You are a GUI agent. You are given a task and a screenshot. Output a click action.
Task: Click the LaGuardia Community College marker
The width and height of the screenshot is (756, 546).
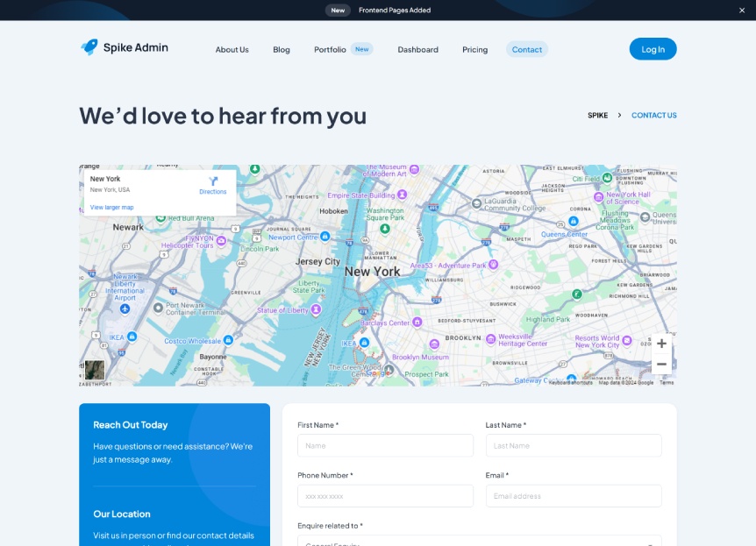pos(476,203)
